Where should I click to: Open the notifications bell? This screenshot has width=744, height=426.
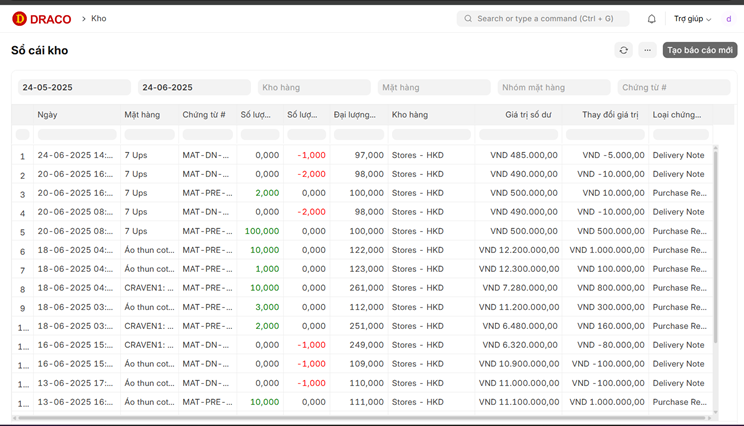[x=651, y=19]
